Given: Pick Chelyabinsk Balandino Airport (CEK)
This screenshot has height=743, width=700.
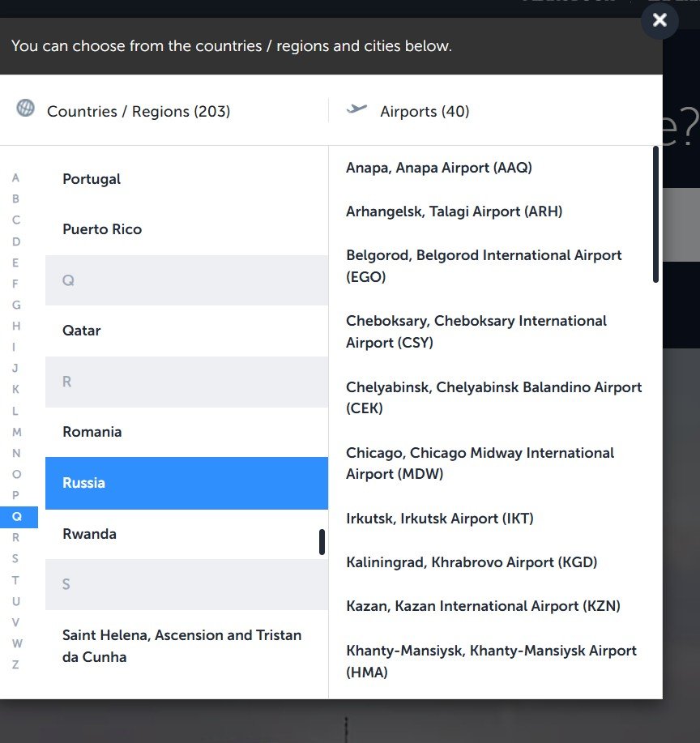Looking at the screenshot, I should pos(494,398).
